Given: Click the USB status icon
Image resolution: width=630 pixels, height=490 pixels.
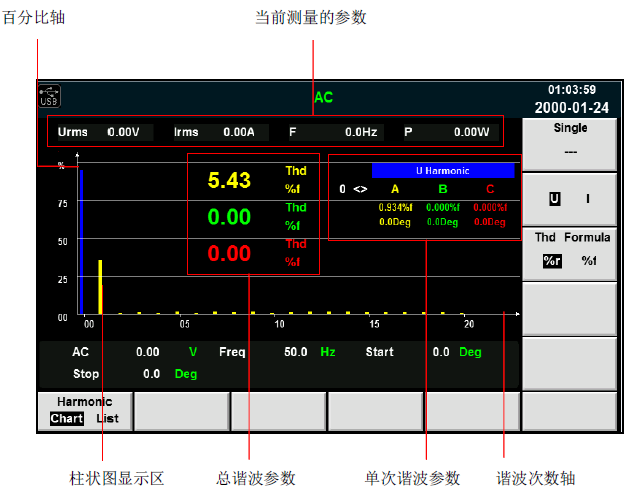Looking at the screenshot, I should pos(49,96).
